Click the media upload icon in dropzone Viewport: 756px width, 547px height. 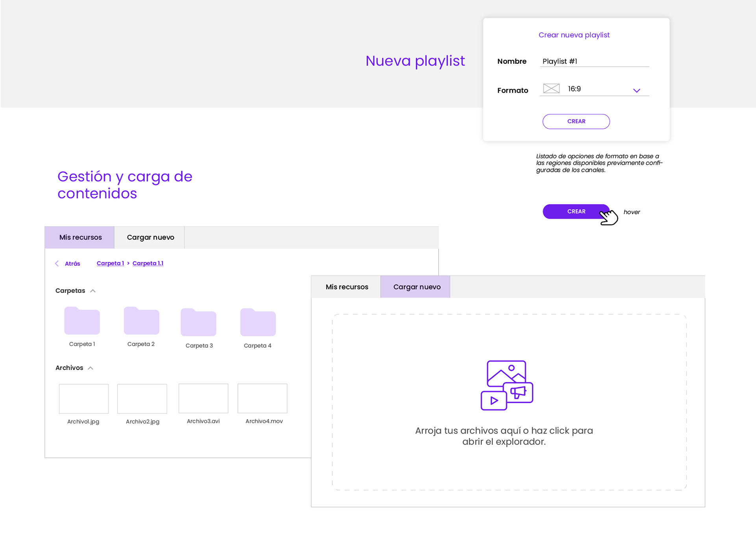point(507,385)
